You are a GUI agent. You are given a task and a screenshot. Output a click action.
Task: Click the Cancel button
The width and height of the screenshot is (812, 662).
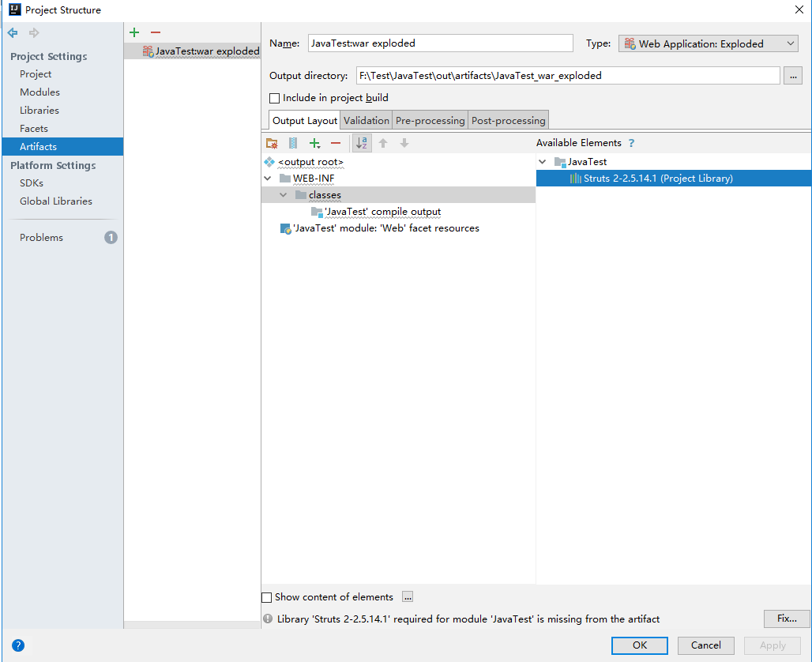[706, 645]
